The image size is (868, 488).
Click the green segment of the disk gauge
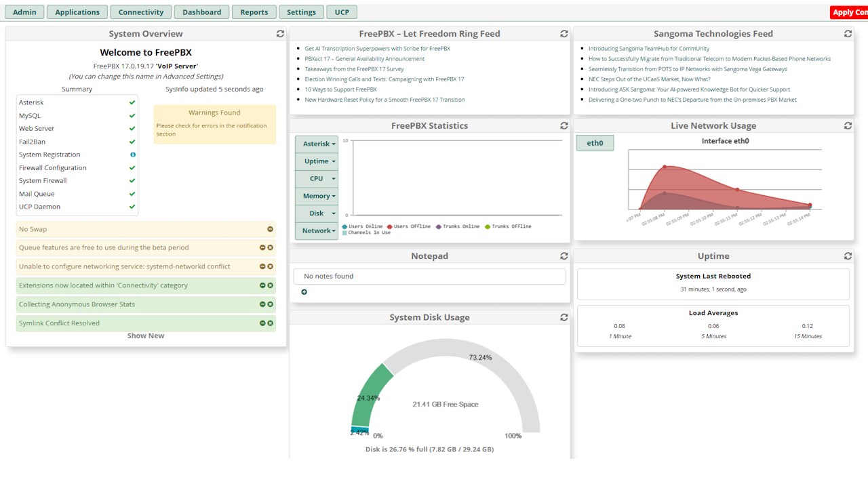pos(370,396)
